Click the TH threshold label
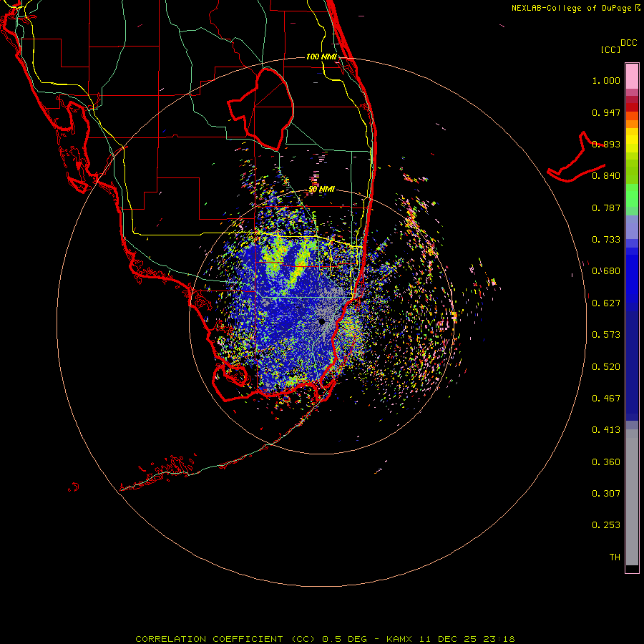Screen dimensions: 644x644 pyautogui.click(x=615, y=557)
